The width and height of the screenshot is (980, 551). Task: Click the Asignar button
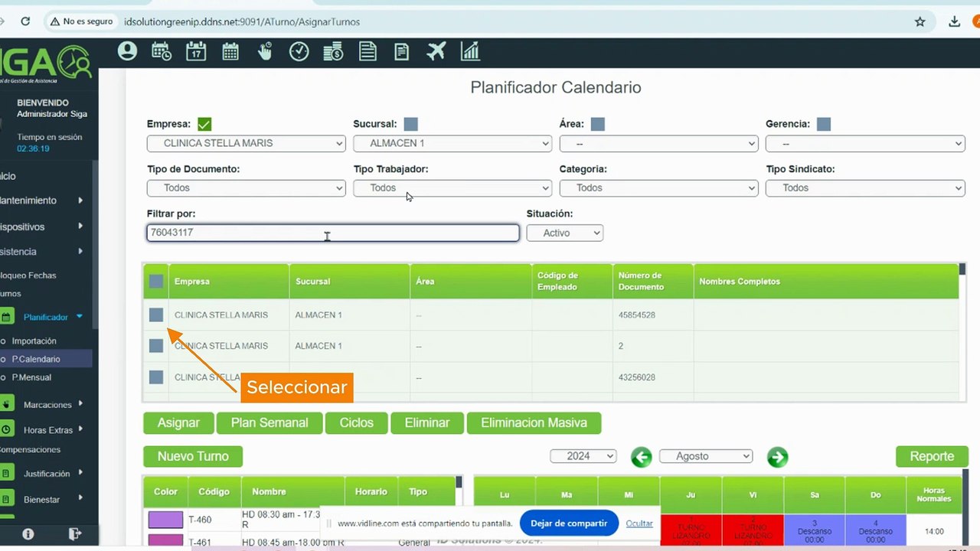click(x=178, y=423)
